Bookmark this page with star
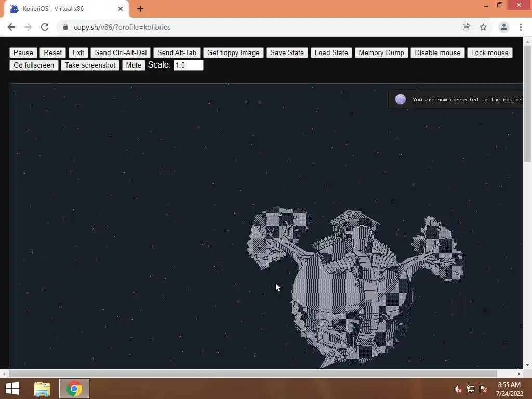 (x=483, y=27)
